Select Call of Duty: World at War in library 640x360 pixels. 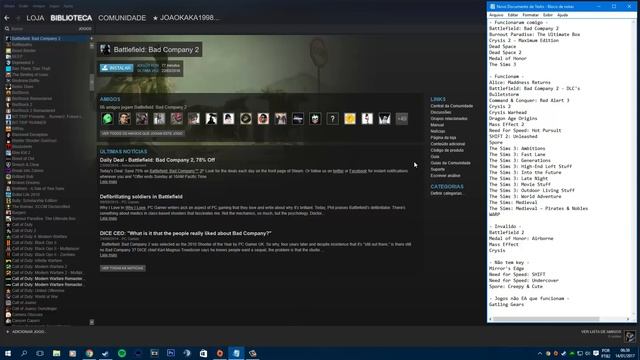coord(34,297)
